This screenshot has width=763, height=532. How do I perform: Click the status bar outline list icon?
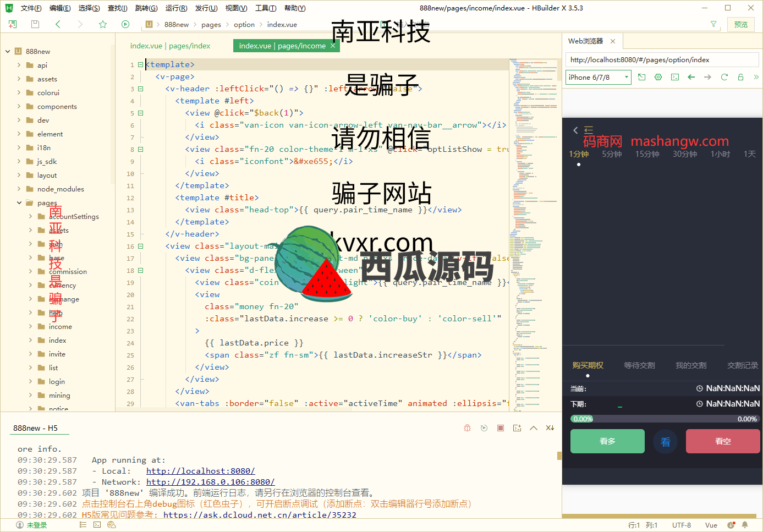point(83,525)
